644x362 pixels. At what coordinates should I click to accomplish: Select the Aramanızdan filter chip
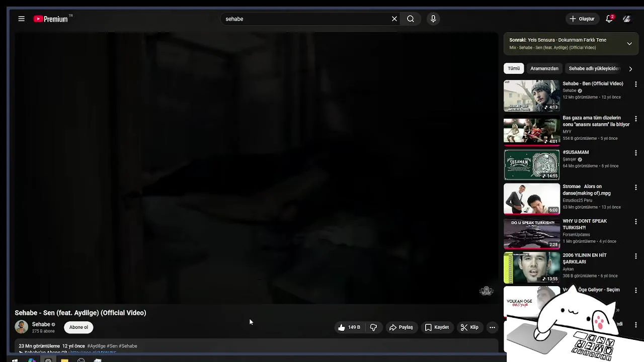click(544, 68)
